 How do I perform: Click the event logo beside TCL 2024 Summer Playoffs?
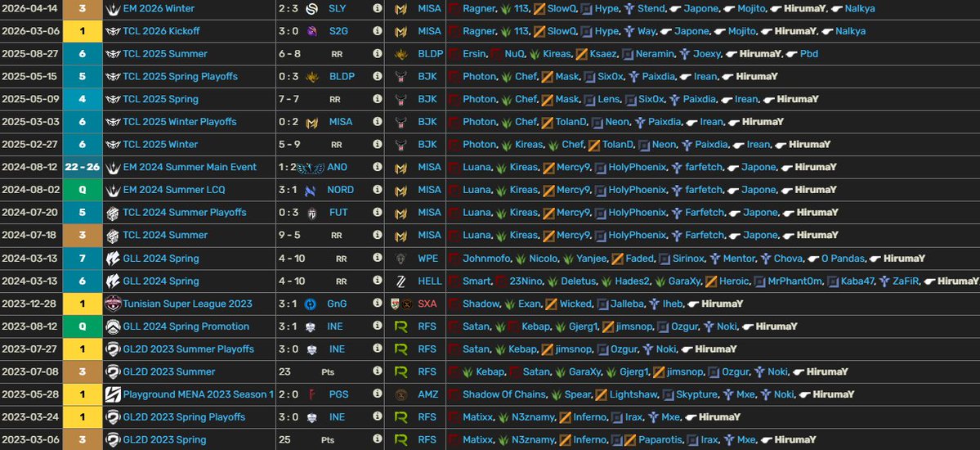[113, 213]
